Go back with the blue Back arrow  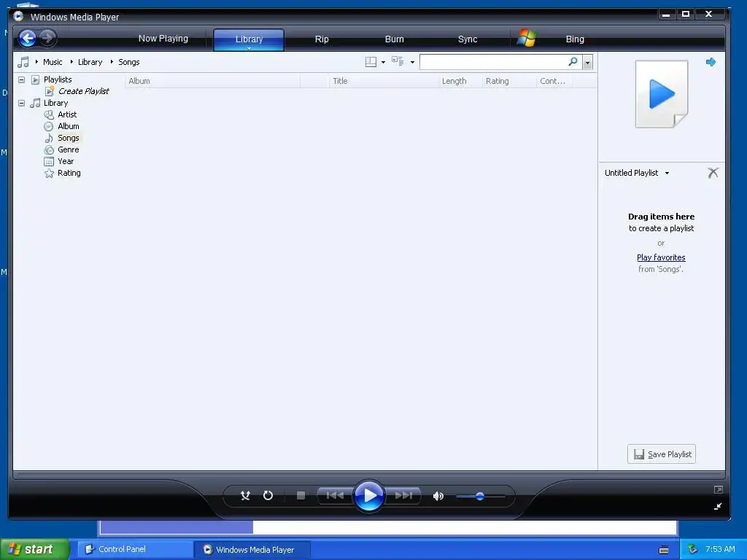[28, 38]
